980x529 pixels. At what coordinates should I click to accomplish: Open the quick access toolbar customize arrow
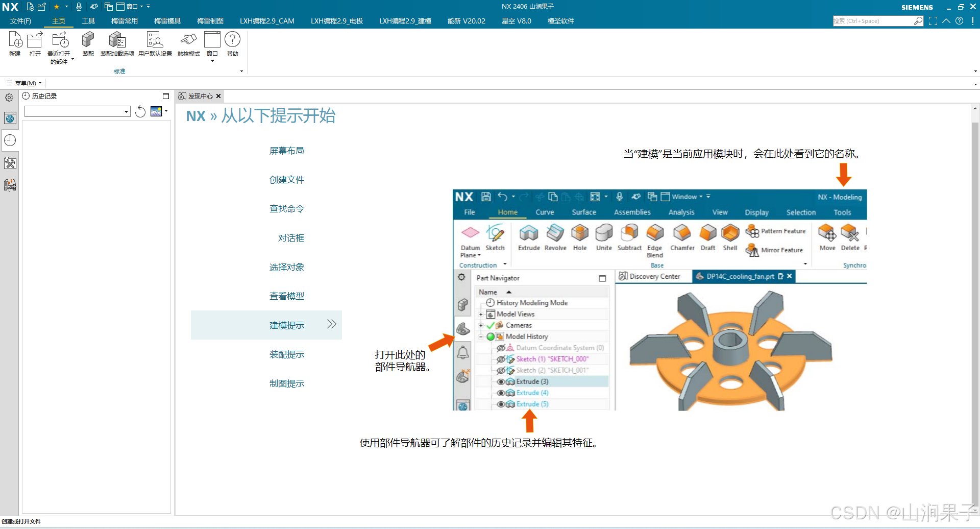pos(149,7)
